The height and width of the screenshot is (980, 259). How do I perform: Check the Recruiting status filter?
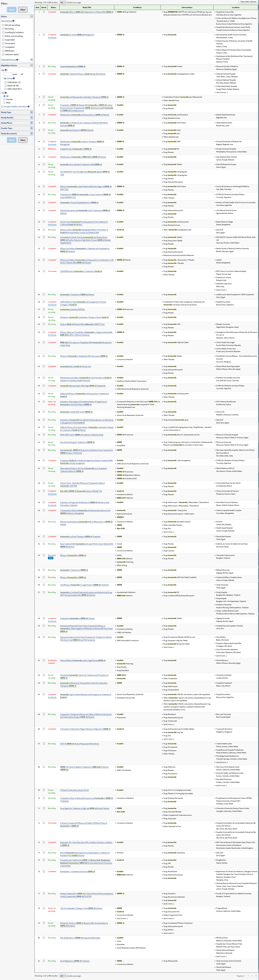(3, 29)
